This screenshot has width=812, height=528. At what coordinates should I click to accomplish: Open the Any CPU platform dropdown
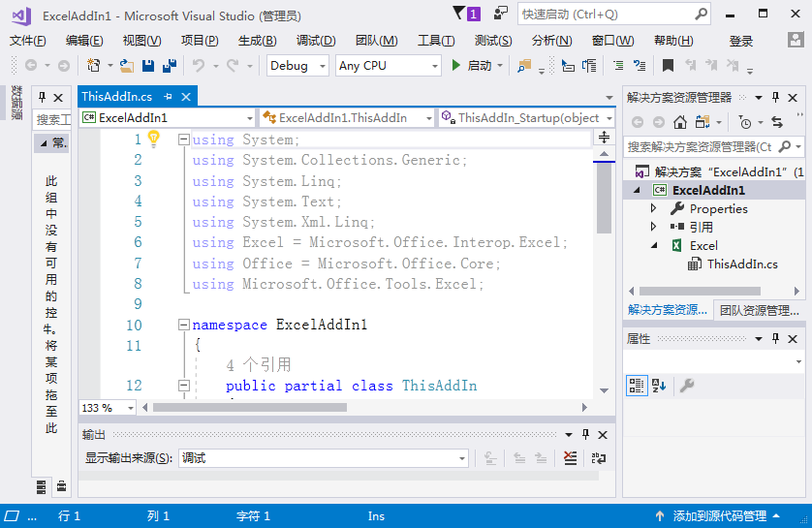pyautogui.click(x=389, y=66)
